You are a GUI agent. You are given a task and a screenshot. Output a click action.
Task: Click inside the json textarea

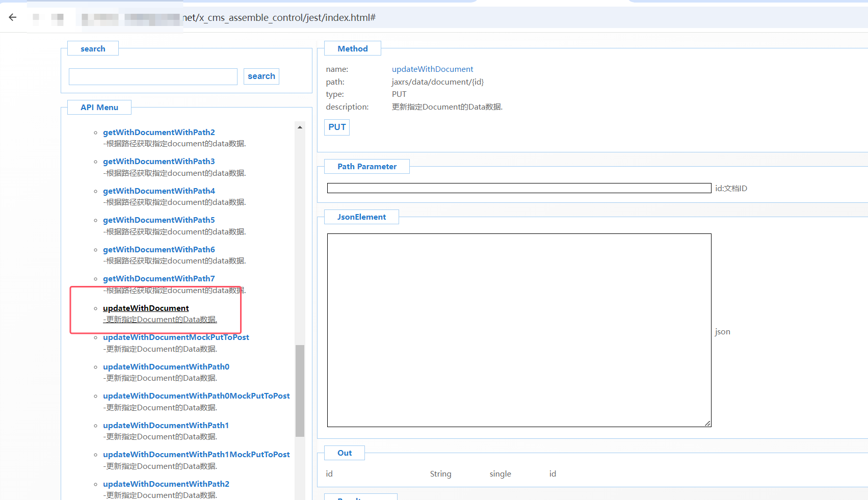click(518, 330)
